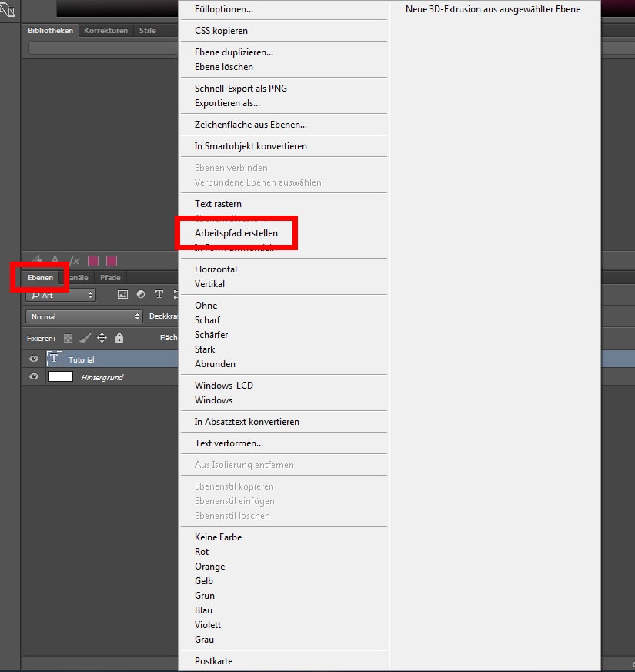The image size is (635, 672).
Task: Choose In Smartobjekt konvertieren
Action: click(x=251, y=146)
